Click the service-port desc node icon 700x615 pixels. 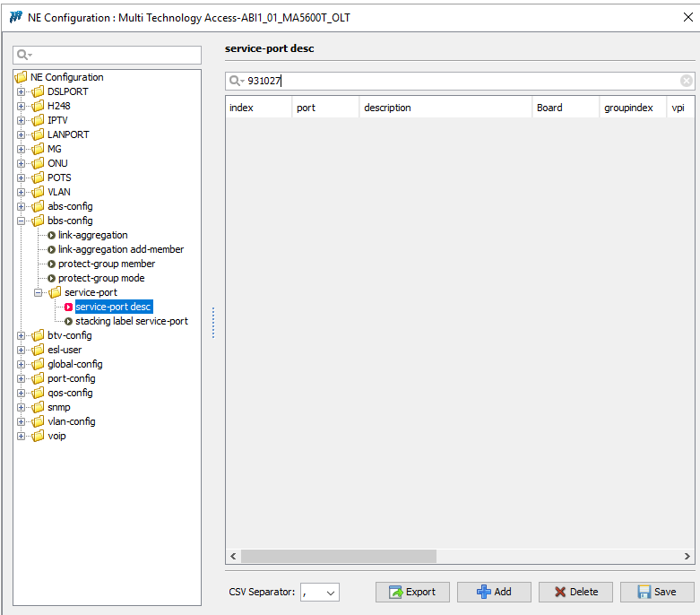point(69,307)
